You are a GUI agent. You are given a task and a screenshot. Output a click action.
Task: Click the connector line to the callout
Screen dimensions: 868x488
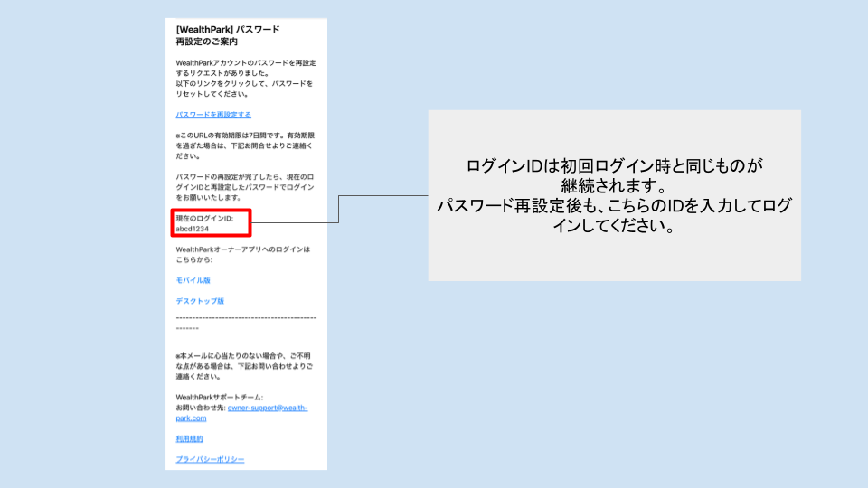click(337, 208)
